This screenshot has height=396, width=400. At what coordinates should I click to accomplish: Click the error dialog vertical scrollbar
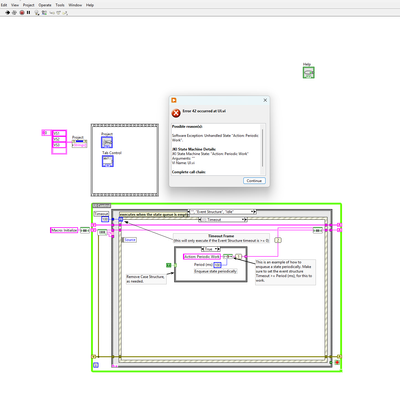click(263, 148)
